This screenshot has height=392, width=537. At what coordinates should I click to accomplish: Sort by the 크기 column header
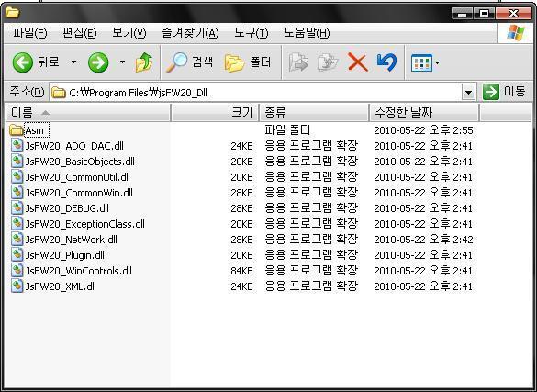coord(215,112)
